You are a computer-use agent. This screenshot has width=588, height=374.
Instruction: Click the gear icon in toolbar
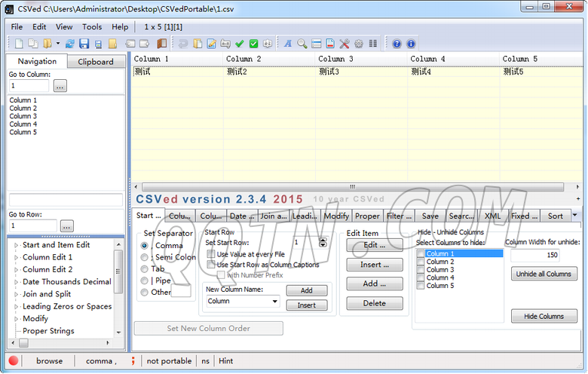pyautogui.click(x=358, y=44)
